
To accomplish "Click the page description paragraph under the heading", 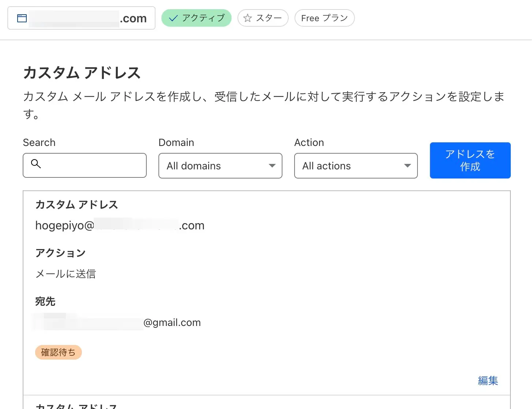I will coord(264,105).
